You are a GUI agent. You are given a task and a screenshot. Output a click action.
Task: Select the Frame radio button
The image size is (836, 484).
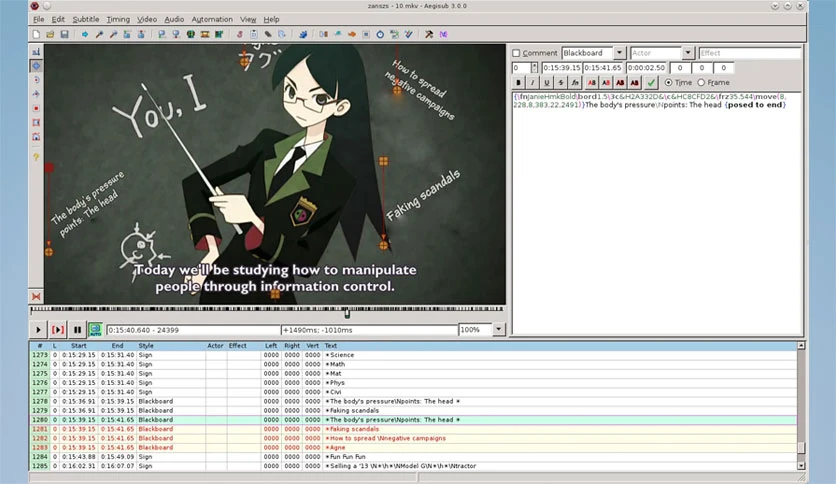click(x=701, y=83)
